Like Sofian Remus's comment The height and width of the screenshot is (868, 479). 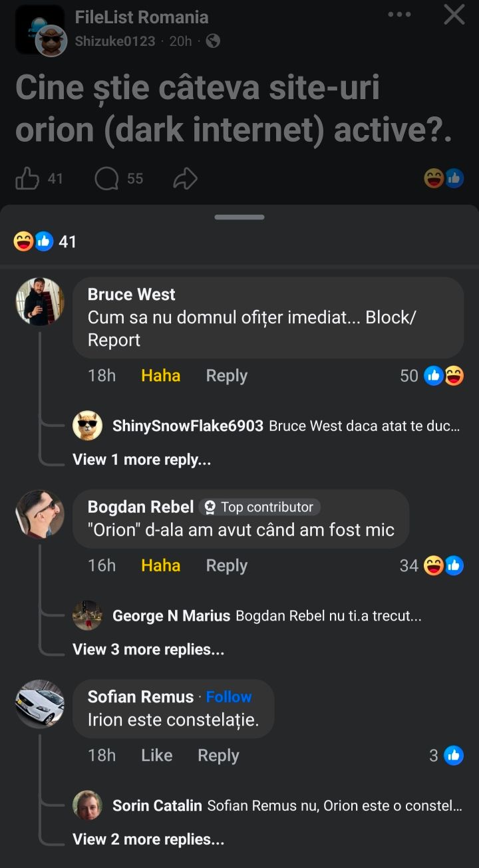[156, 756]
